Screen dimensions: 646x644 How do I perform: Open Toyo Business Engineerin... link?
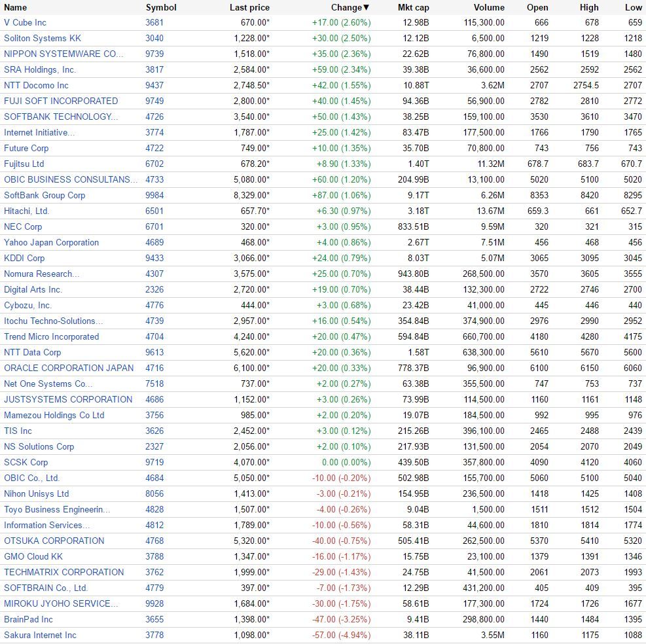pos(57,509)
